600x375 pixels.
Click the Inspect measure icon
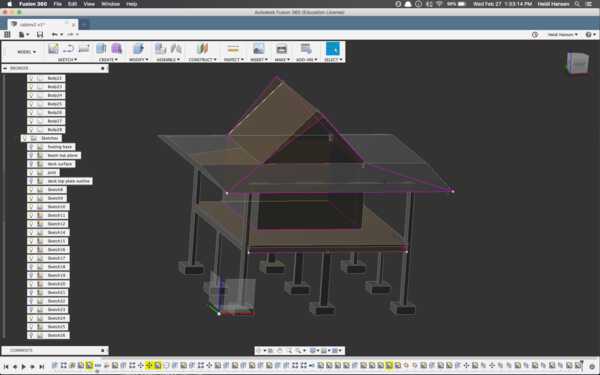coord(233,49)
